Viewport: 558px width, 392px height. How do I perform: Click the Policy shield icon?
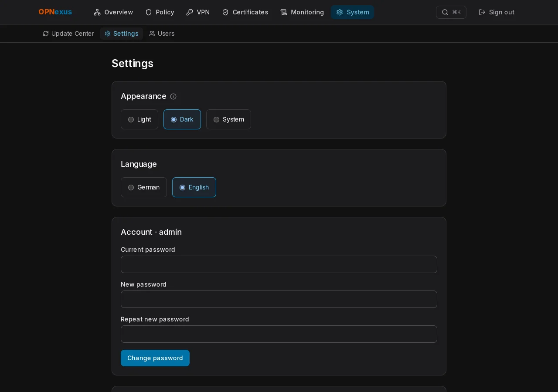pyautogui.click(x=149, y=12)
